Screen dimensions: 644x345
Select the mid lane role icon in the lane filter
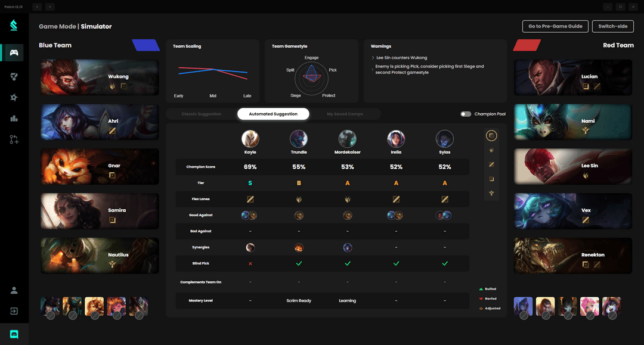(x=491, y=164)
